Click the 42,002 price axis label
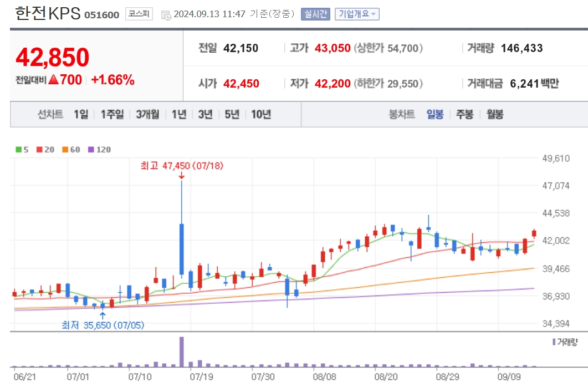The image size is (588, 387). (x=556, y=241)
